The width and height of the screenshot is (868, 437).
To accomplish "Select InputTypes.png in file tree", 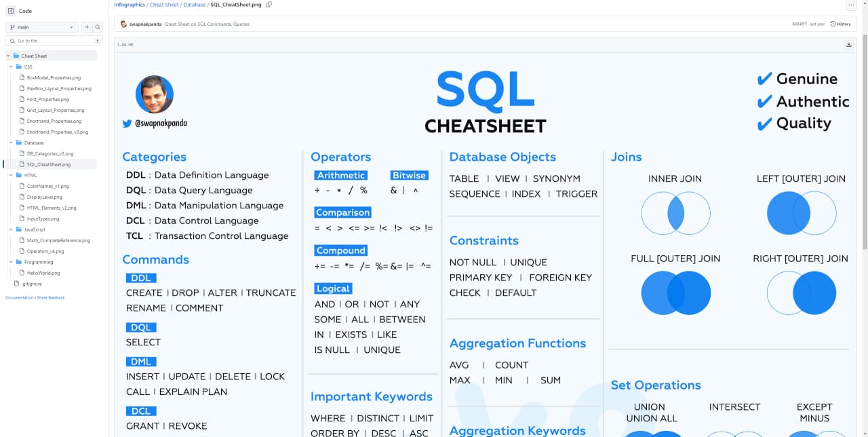I will pos(43,218).
